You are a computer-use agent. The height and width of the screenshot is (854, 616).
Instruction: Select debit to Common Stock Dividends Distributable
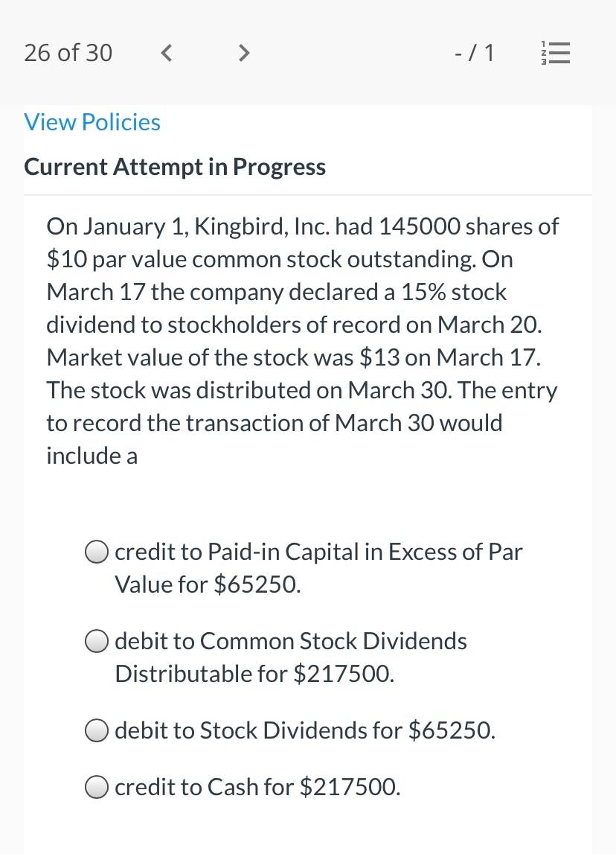tap(97, 641)
